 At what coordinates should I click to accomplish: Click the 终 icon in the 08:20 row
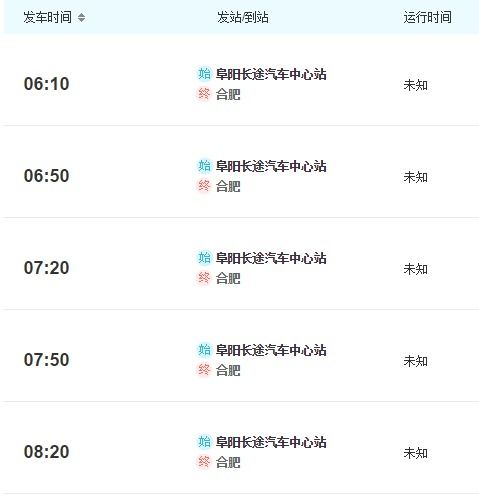[204, 462]
